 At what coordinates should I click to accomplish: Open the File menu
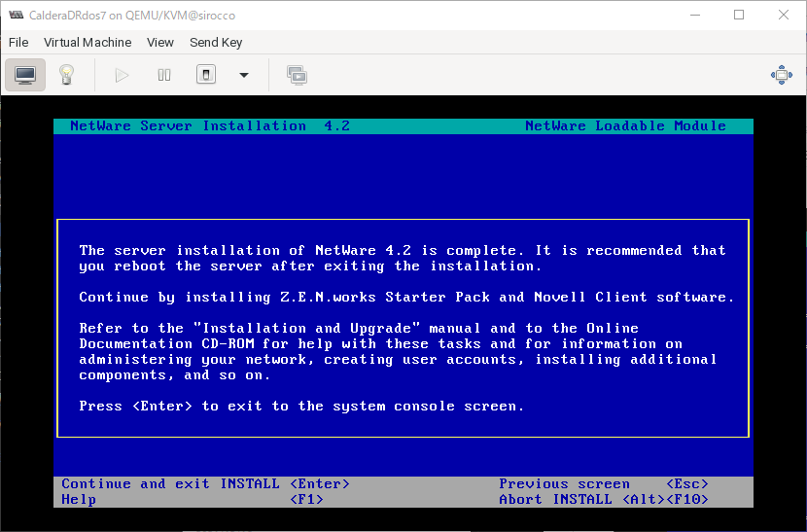tap(18, 42)
